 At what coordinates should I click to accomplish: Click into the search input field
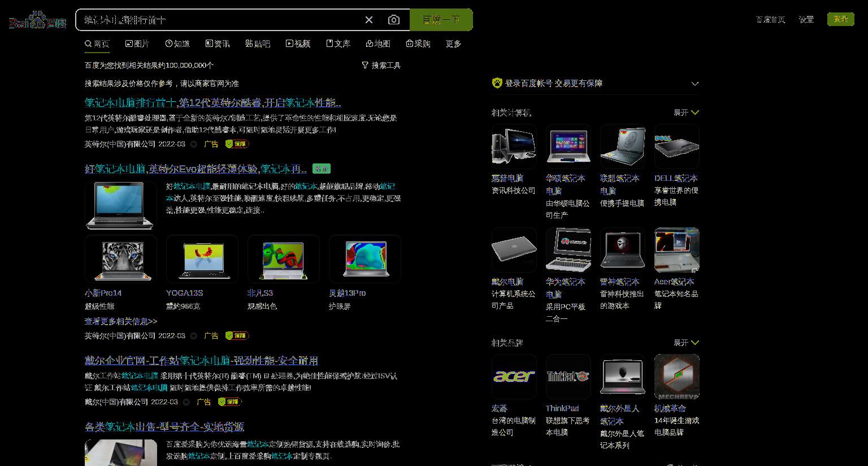[x=220, y=20]
